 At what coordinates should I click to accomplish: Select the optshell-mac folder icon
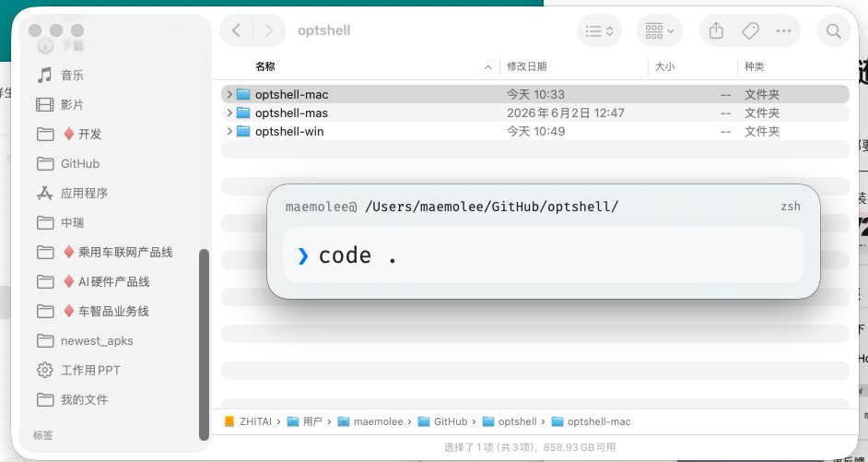tap(243, 94)
